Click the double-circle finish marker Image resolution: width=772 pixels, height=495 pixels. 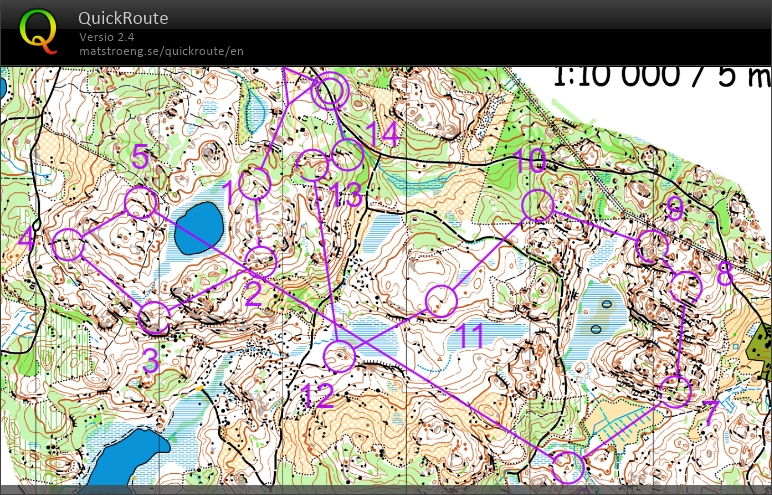[x=329, y=92]
